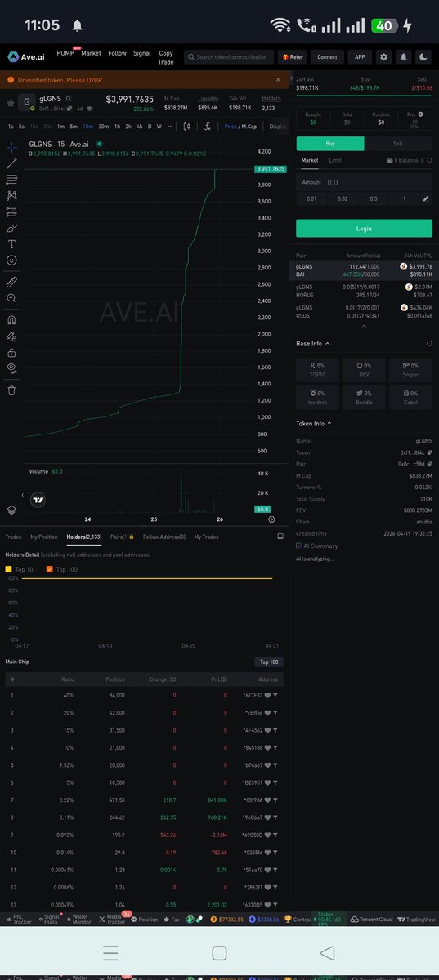Image resolution: width=439 pixels, height=980 pixels.
Task: Open the Follow Address tab
Action: 164,537
